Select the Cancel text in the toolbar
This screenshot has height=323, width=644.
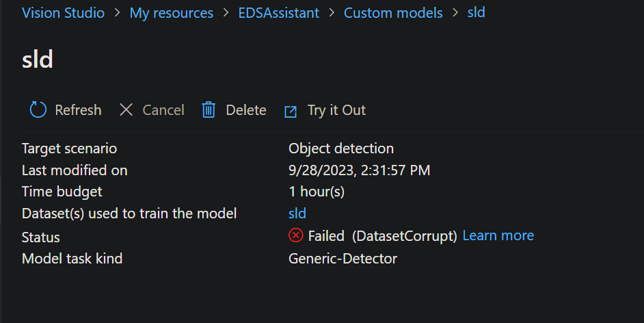163,110
